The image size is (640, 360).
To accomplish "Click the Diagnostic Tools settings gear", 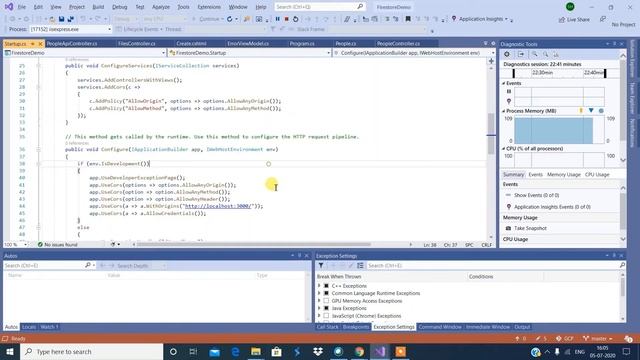I will [x=507, y=54].
